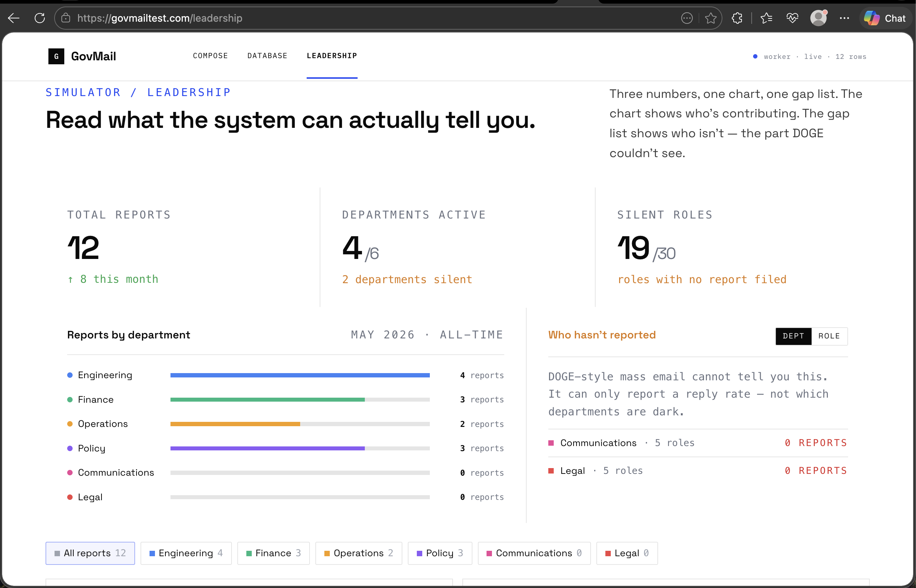Click '4 reports' Engineering count

[482, 375]
